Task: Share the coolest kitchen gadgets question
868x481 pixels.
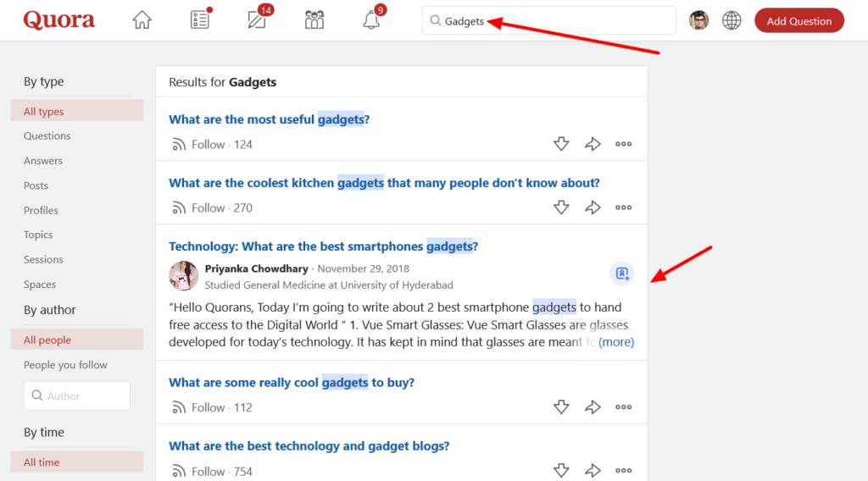Action: (x=593, y=207)
